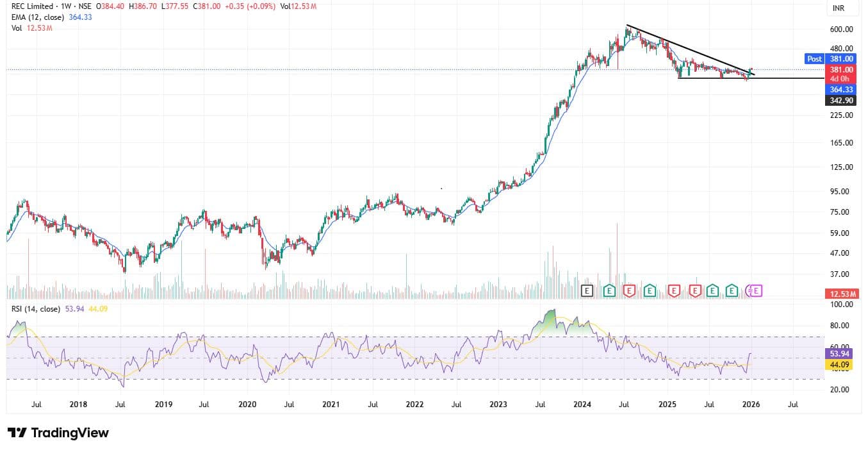Viewport: 868px width, 452px height.
Task: Click the 37.00 price axis tick
Action: tap(841, 274)
